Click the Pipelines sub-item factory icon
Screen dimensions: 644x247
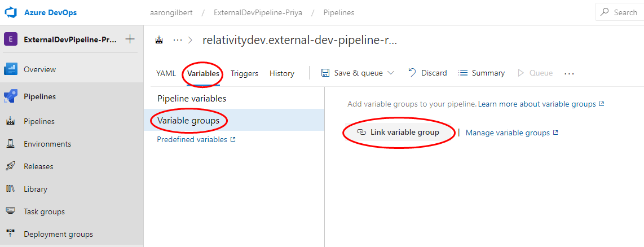click(x=10, y=121)
